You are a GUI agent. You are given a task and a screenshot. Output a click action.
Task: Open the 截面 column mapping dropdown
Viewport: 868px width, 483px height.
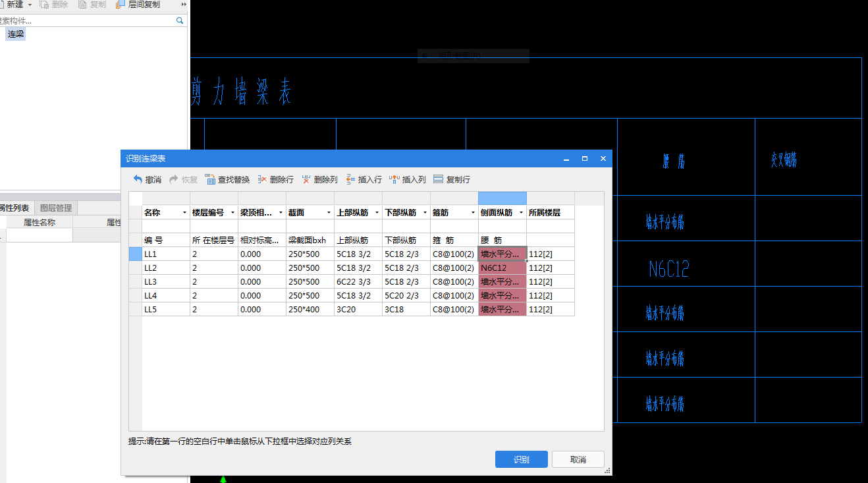[329, 213]
